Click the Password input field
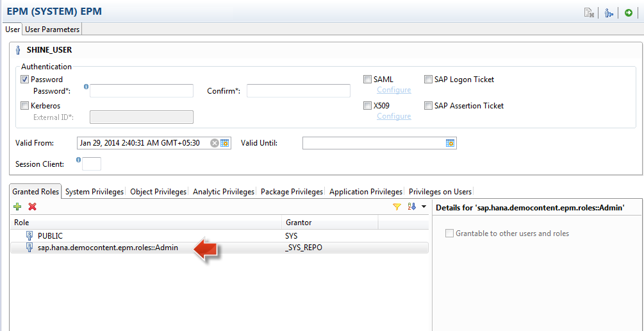The height and width of the screenshot is (331, 644). click(142, 91)
